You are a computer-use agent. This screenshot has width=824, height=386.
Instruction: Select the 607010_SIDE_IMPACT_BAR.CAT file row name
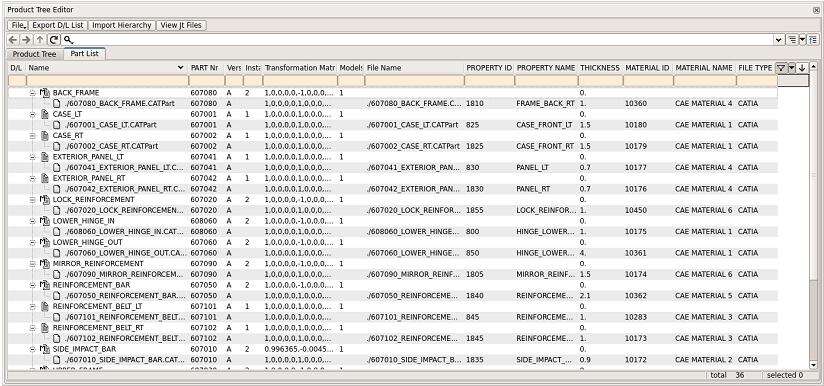[x=124, y=360]
